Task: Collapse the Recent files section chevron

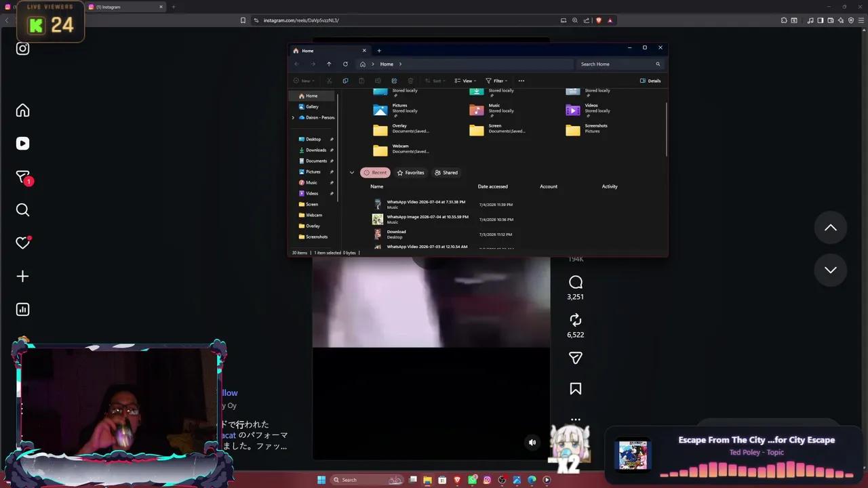Action: [351, 173]
